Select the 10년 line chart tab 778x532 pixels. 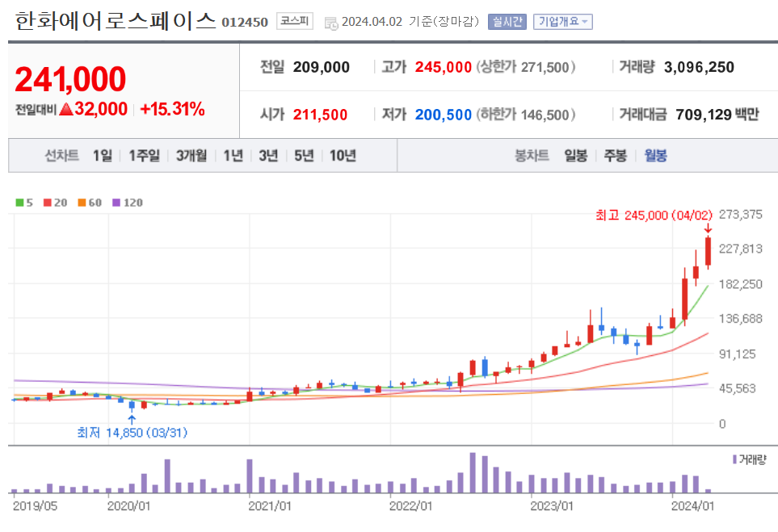343,156
